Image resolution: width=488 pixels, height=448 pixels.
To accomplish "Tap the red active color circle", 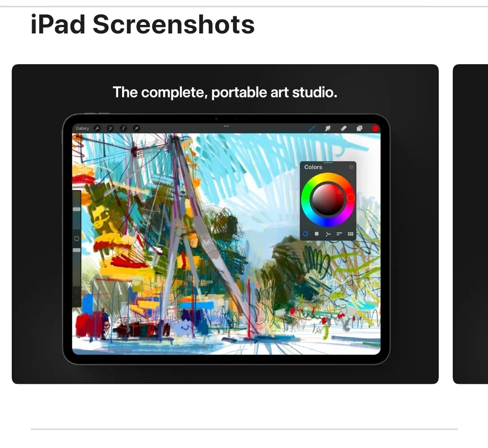I will pyautogui.click(x=375, y=128).
